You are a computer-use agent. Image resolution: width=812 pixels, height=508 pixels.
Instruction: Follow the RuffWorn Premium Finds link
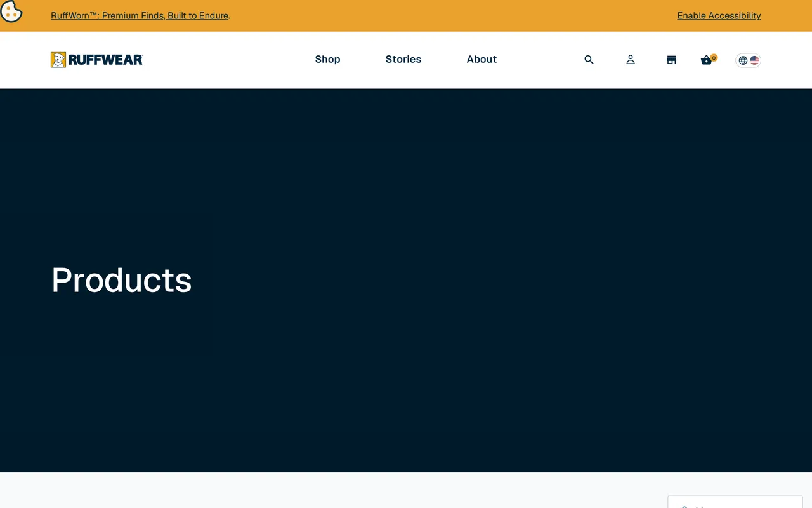(x=140, y=15)
